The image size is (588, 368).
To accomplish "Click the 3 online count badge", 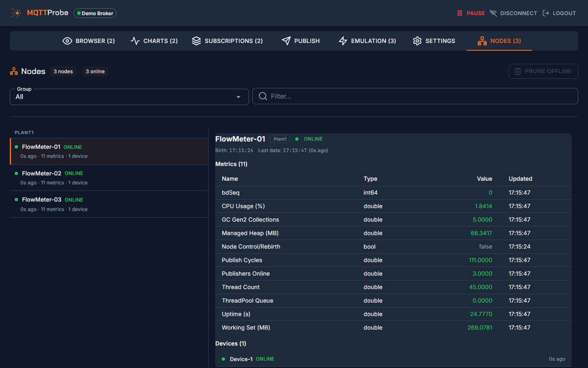I will pos(95,71).
